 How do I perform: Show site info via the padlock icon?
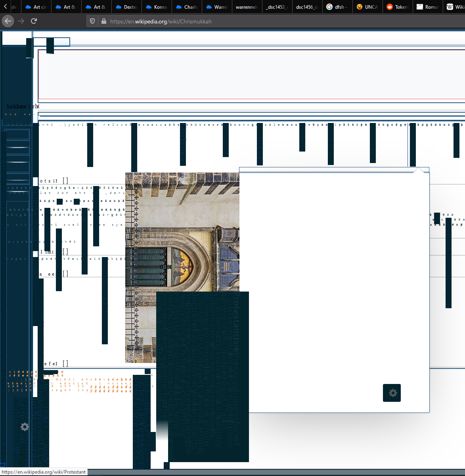103,21
